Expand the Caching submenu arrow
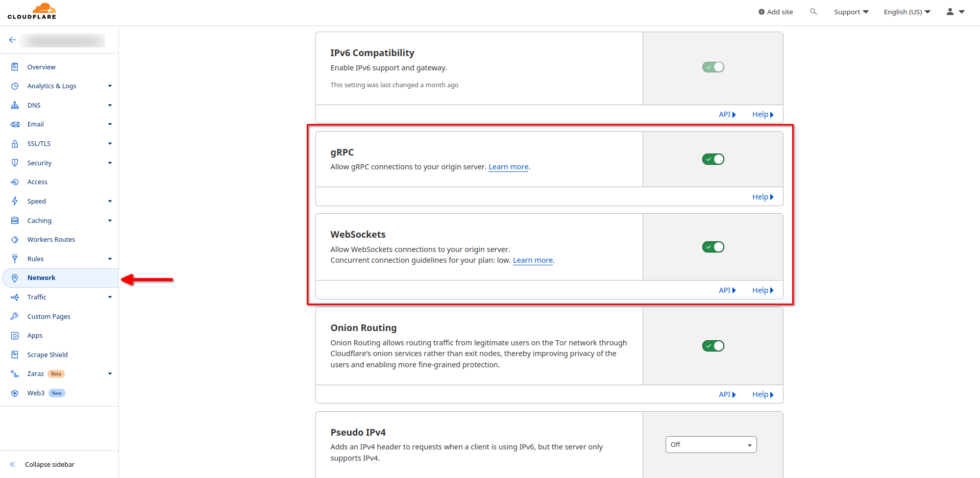Screen dimensions: 980x478 point(110,220)
